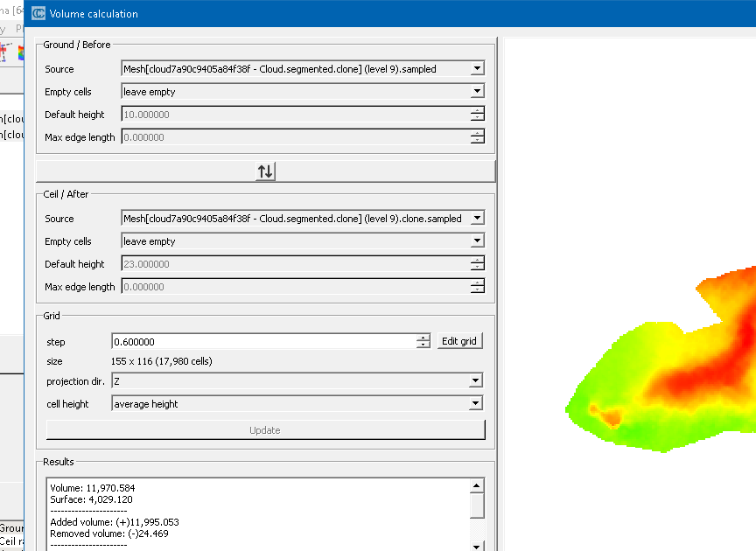Click the Ground Default height field
Viewport: 756px width, 551px height.
point(294,115)
